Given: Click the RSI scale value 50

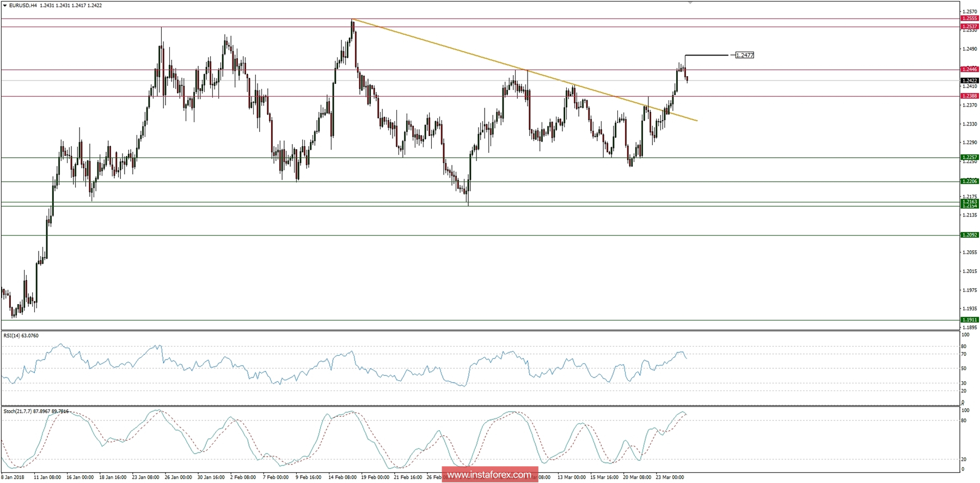Looking at the screenshot, I should [x=964, y=369].
